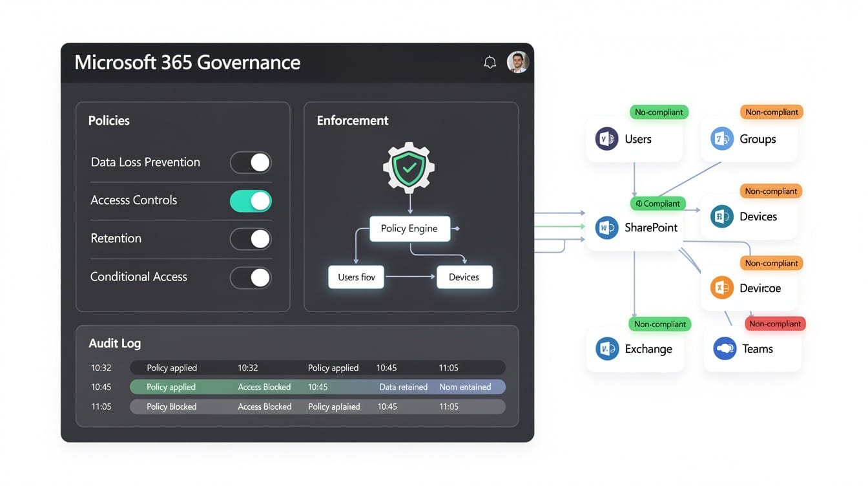Click the SharePoint app icon

pyautogui.click(x=606, y=227)
